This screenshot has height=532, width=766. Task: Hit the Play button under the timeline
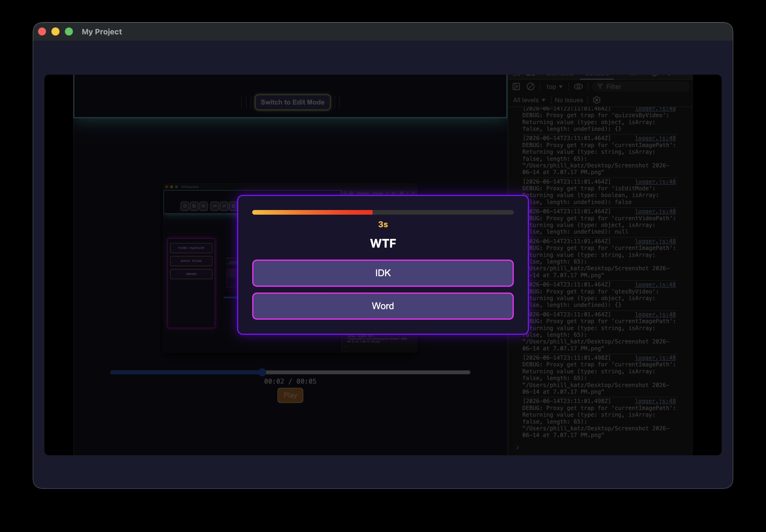(x=290, y=395)
